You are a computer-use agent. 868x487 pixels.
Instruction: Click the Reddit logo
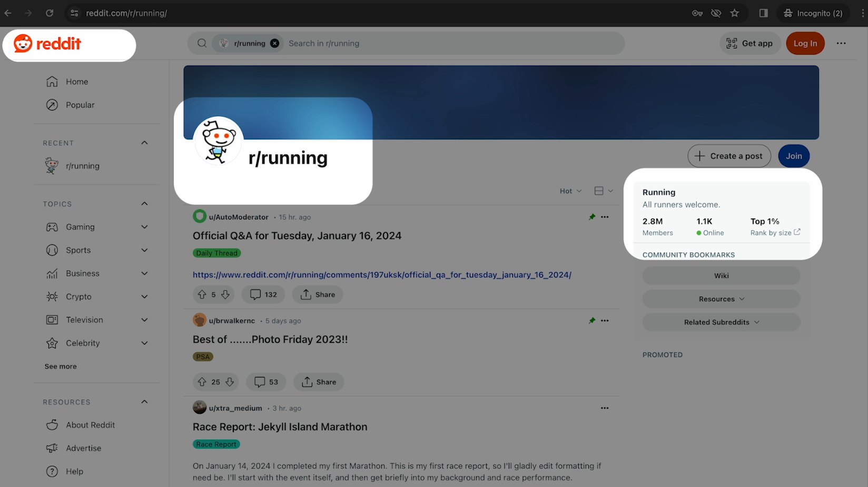pyautogui.click(x=47, y=43)
